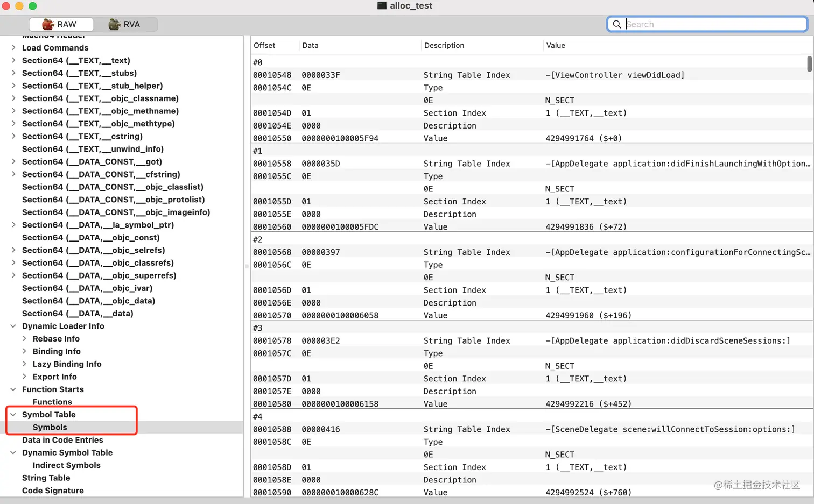Select the didDiscardSceneSessions symbol row
Screen dimensions: 814x504
(532, 340)
